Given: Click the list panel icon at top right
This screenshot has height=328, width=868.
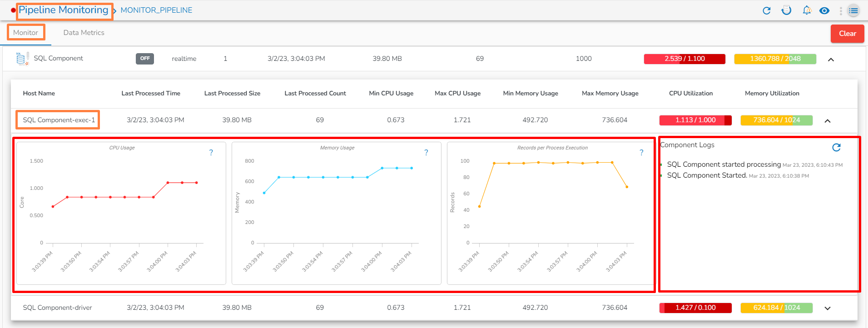Looking at the screenshot, I should coord(853,10).
